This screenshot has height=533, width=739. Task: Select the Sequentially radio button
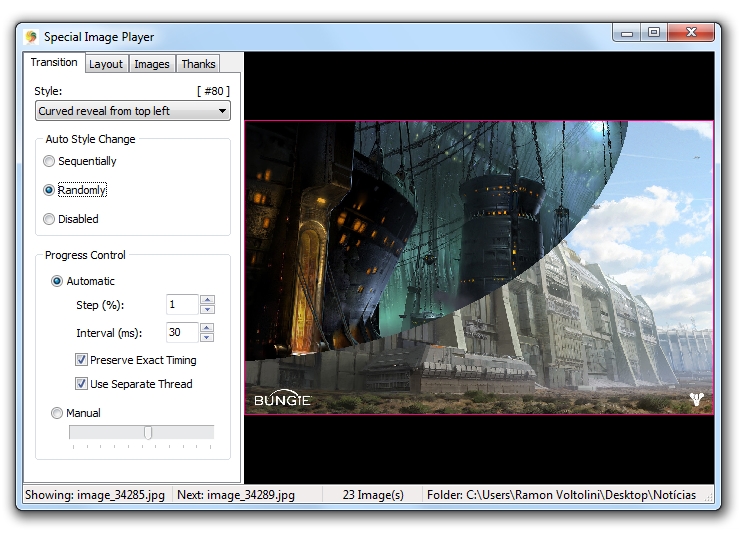pyautogui.click(x=80, y=161)
